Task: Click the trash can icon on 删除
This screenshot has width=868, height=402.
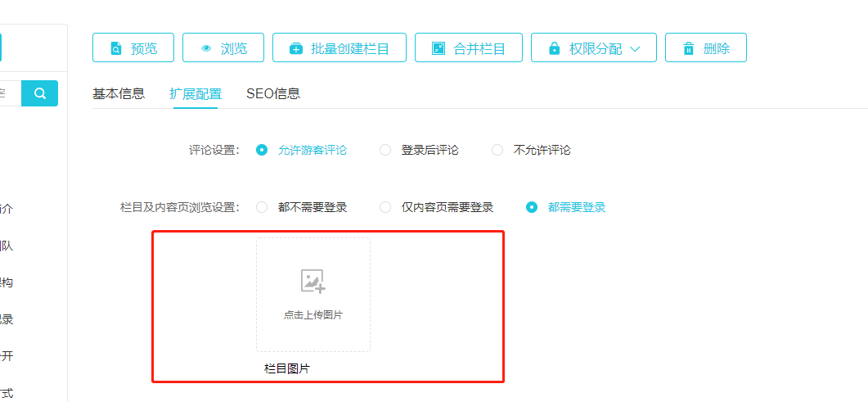Action: click(x=689, y=48)
